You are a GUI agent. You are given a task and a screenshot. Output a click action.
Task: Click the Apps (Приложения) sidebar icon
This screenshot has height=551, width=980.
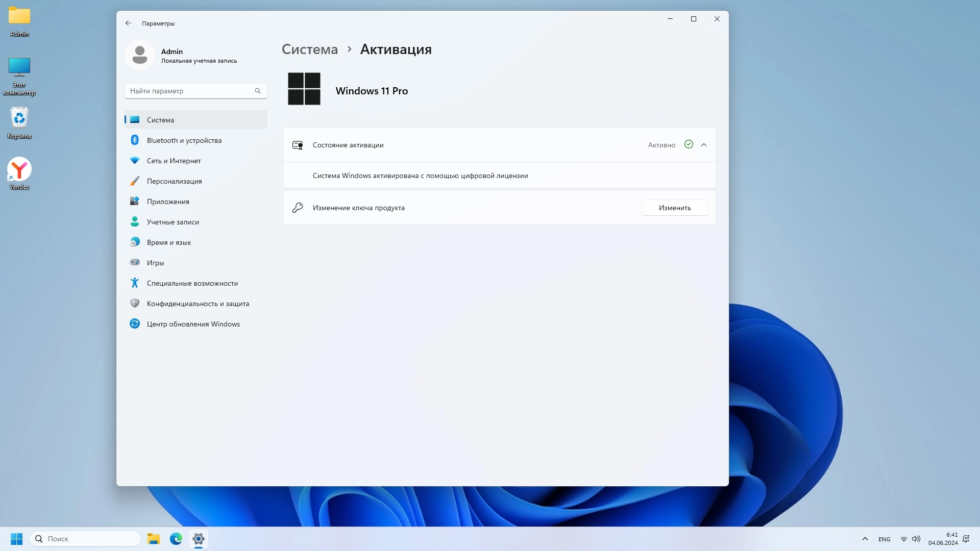(135, 201)
